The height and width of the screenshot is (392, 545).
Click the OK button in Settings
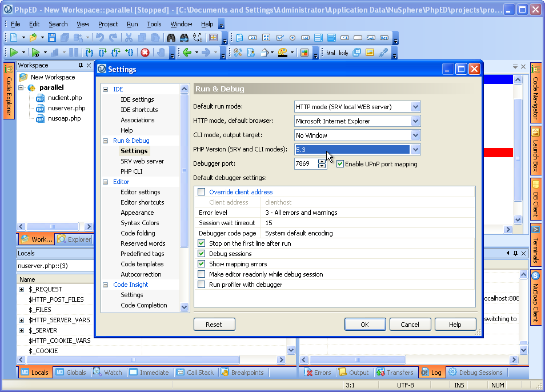tap(364, 325)
